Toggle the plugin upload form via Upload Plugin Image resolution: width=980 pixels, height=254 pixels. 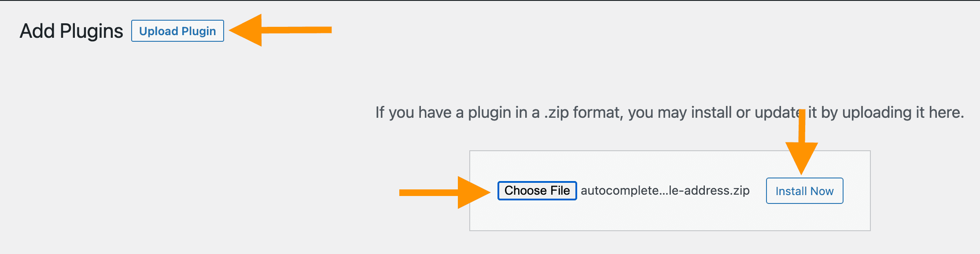pos(177,31)
